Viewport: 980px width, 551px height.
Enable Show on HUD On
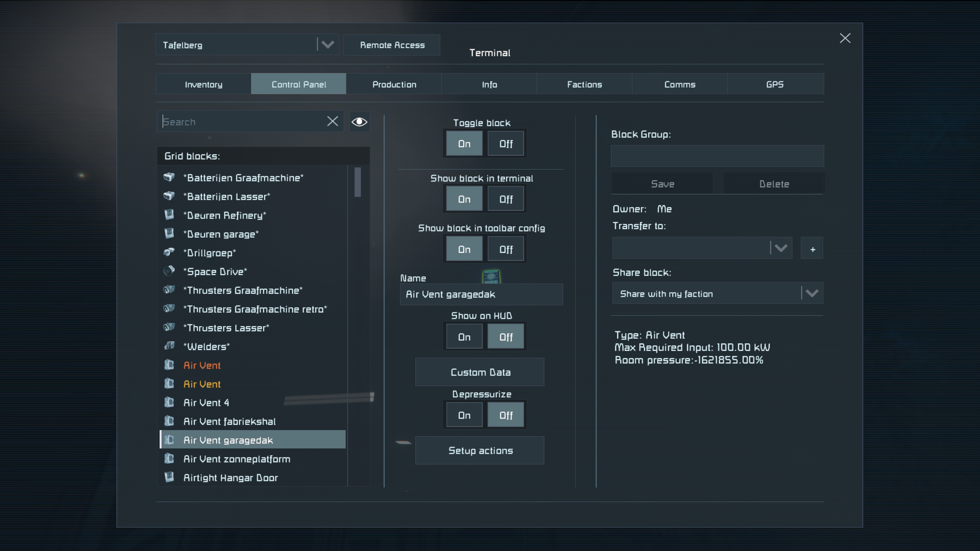[x=464, y=337]
